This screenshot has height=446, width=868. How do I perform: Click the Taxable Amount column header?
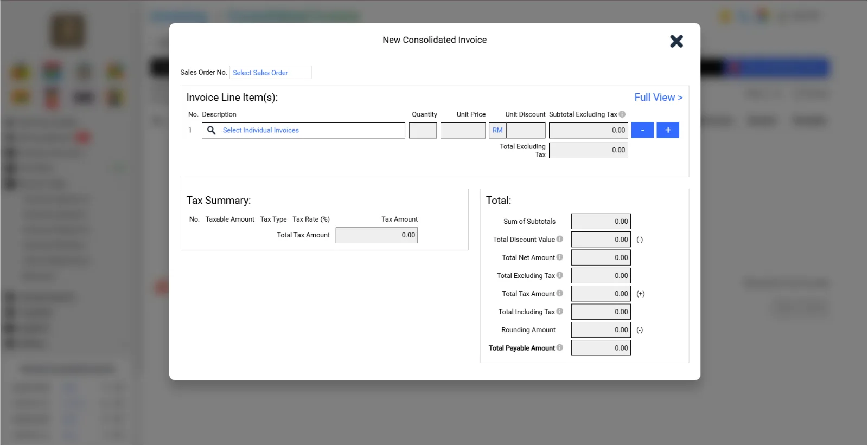(229, 219)
